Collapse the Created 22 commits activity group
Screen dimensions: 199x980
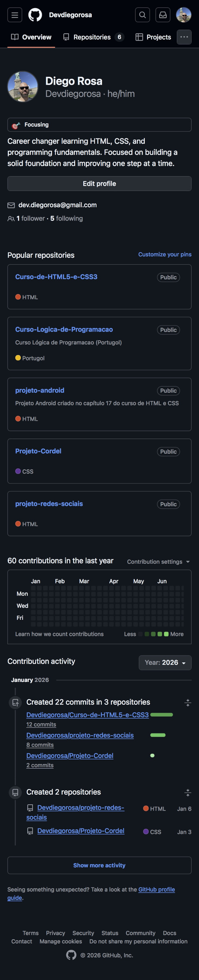[188, 703]
